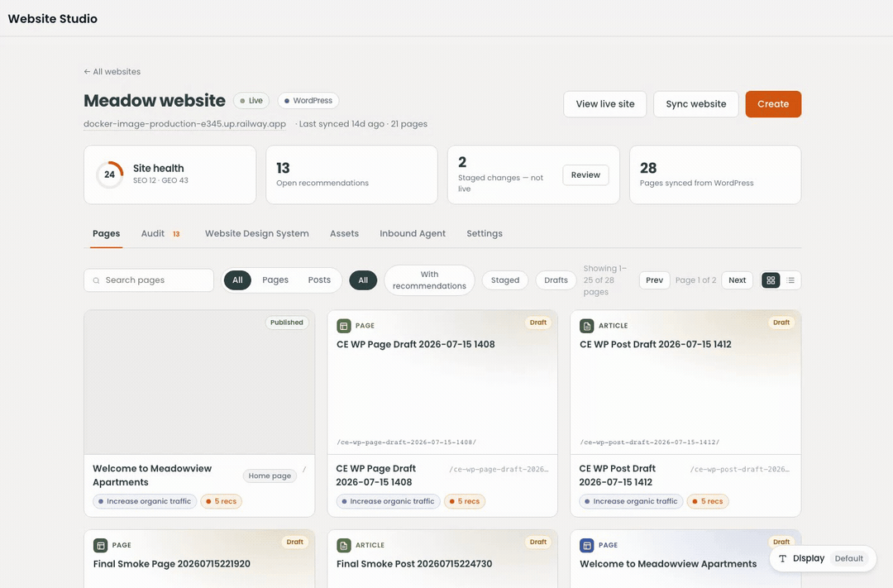This screenshot has height=588, width=893.
Task: Click blue page icon on Welcome to Meadowview card
Action: pos(586,545)
